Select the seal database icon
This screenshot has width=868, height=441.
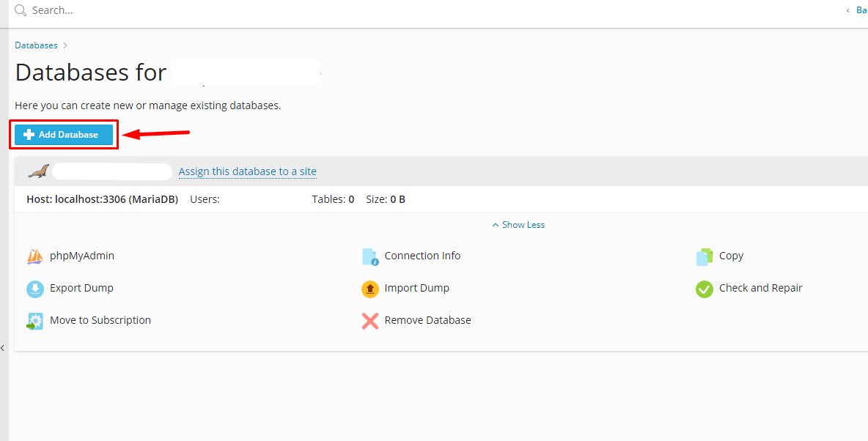(37, 171)
